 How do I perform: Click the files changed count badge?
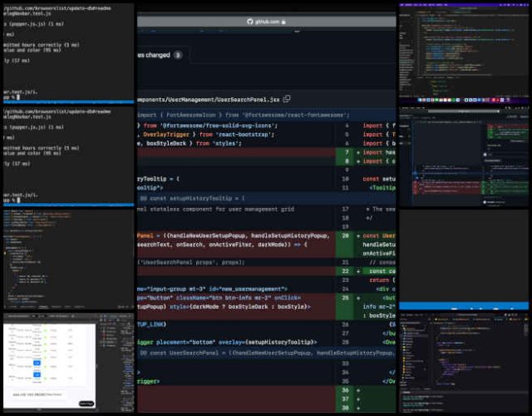coord(177,55)
